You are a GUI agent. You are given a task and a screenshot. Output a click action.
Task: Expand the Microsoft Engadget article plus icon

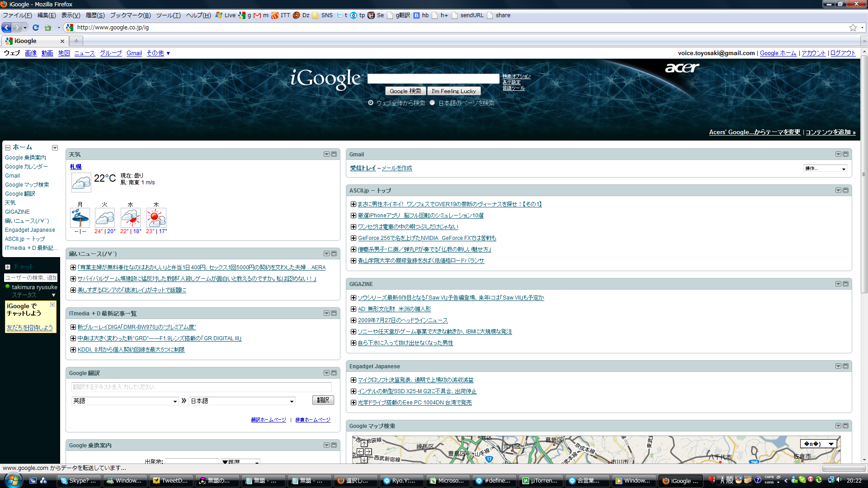tap(354, 380)
